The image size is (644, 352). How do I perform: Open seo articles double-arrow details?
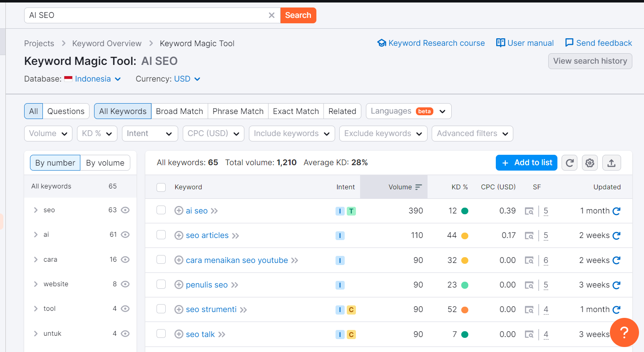pos(236,236)
